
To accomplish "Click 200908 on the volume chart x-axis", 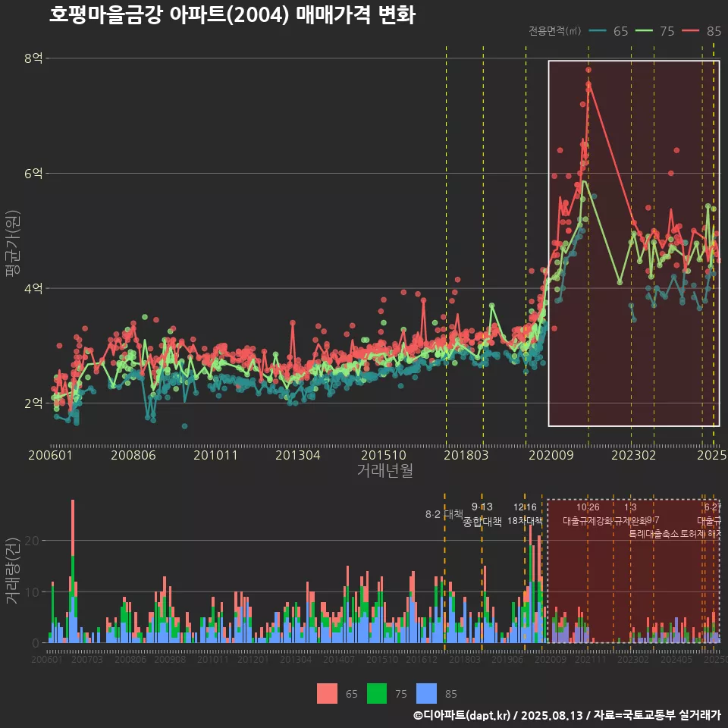I will click(x=170, y=659).
